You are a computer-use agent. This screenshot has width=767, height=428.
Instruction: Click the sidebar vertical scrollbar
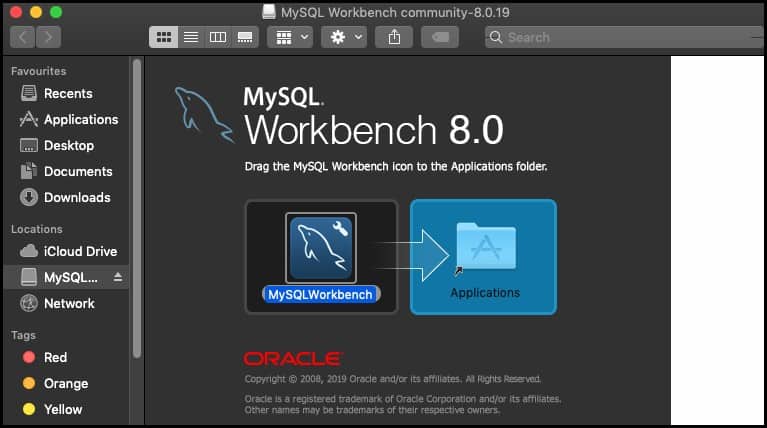[137, 209]
